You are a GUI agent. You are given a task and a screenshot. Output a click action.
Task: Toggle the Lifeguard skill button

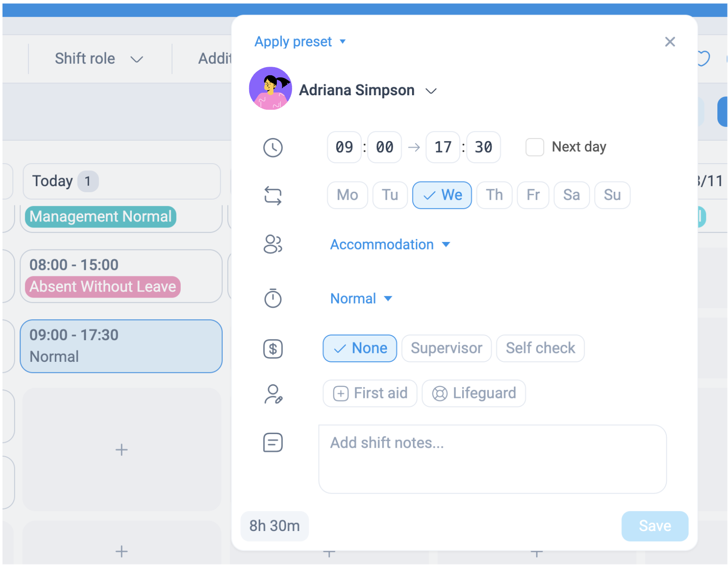point(474,393)
